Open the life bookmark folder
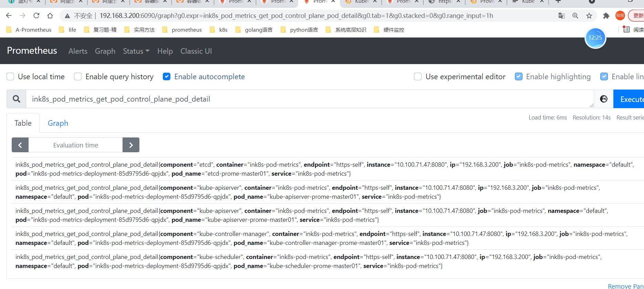Image resolution: width=644 pixels, height=289 pixels. click(x=67, y=30)
